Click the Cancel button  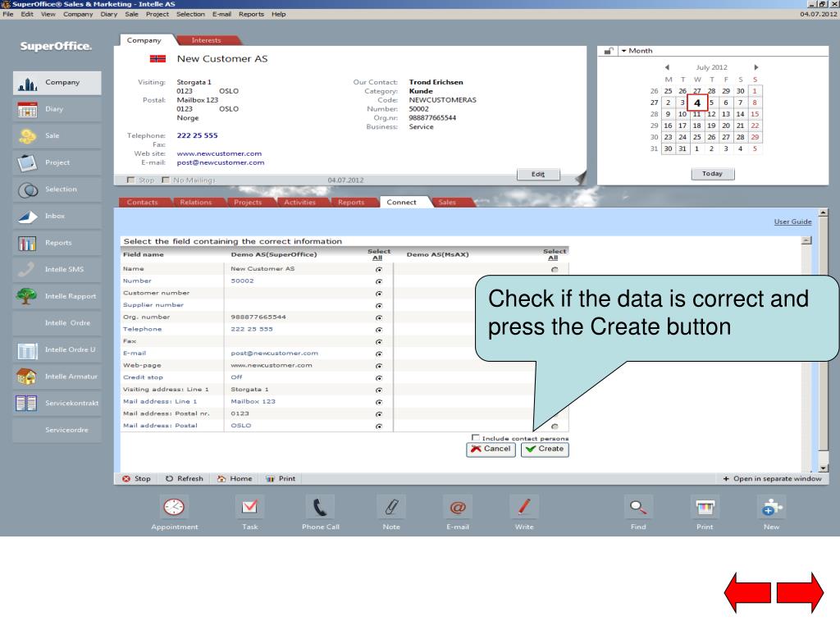pyautogui.click(x=491, y=450)
